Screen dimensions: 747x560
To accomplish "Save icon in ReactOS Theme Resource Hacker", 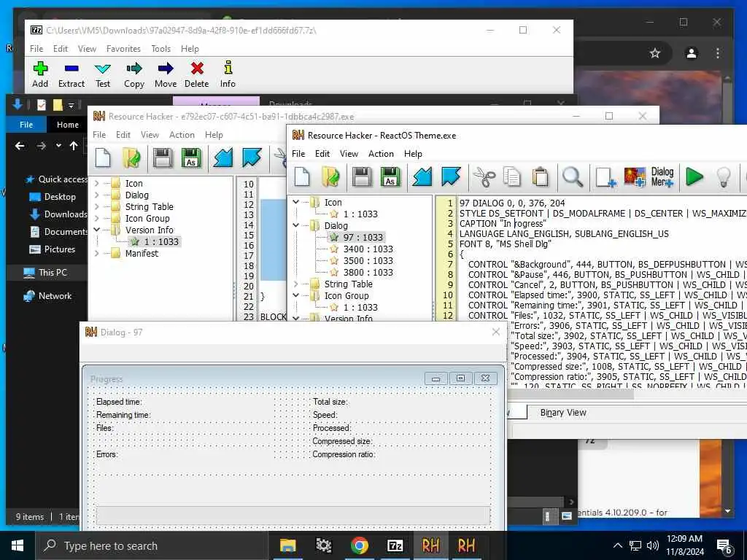I will (362, 176).
